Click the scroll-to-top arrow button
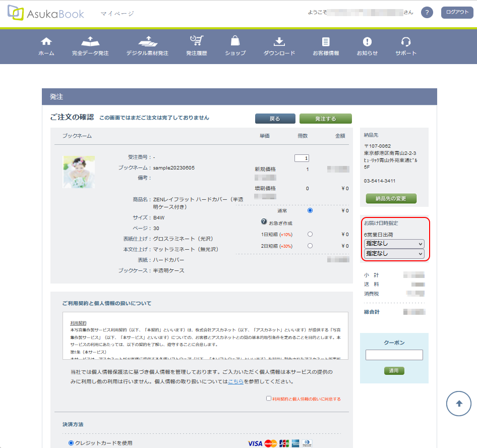Screen dimensions: 477x448 458,403
